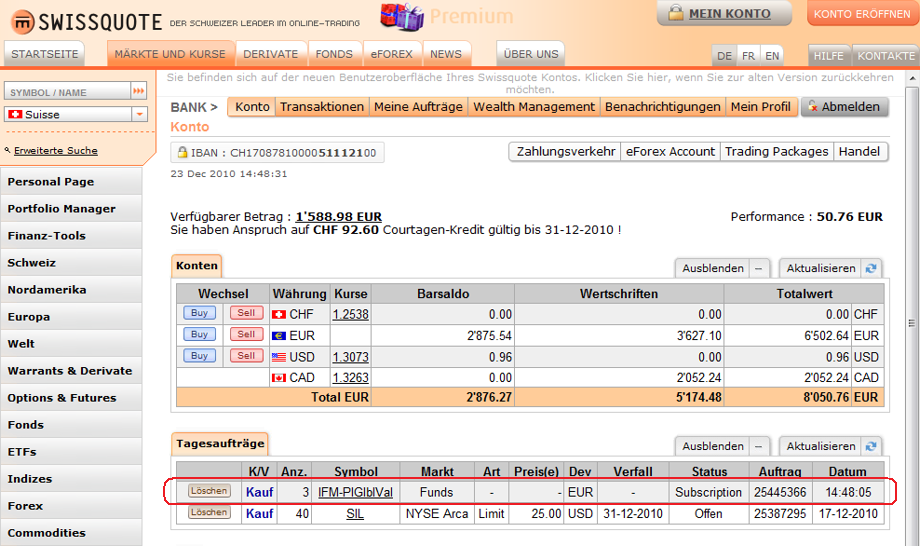Collapse Konten panel with minus icon
The image size is (920, 546).
tap(759, 268)
